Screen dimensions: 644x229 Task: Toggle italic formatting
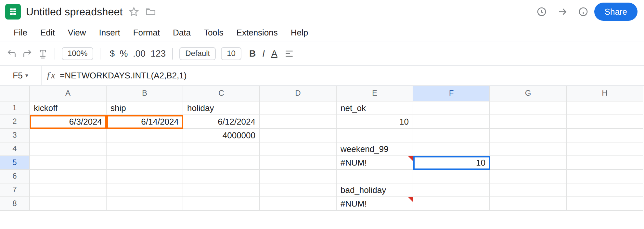(264, 53)
